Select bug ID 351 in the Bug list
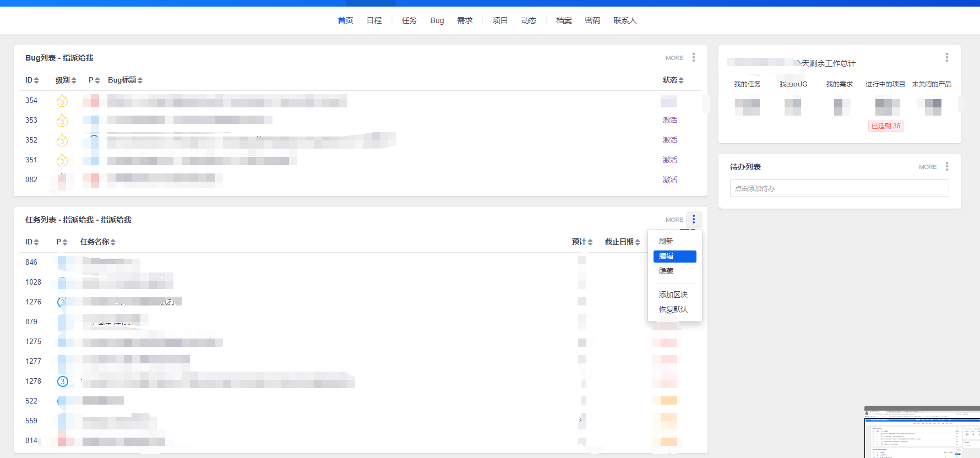 (x=31, y=160)
